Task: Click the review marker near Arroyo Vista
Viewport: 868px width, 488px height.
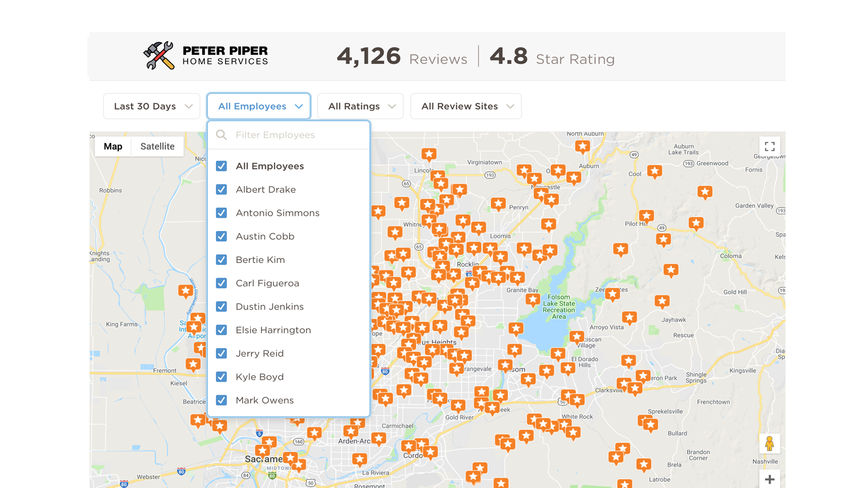Action: pos(629,317)
